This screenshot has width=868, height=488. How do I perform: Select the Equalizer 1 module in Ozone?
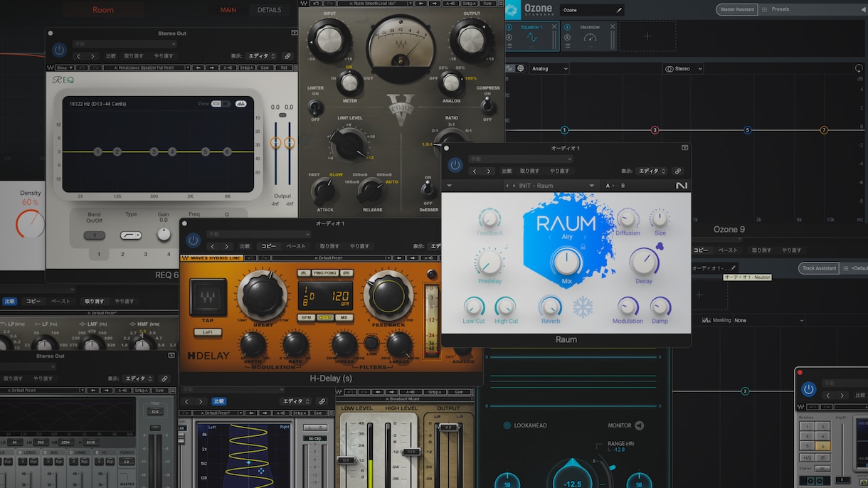click(x=534, y=36)
